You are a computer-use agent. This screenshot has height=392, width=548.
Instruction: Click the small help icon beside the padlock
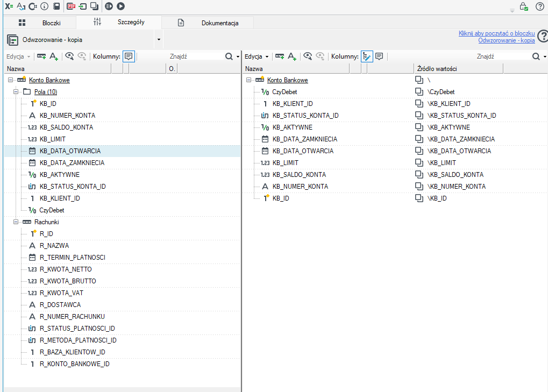(539, 6)
